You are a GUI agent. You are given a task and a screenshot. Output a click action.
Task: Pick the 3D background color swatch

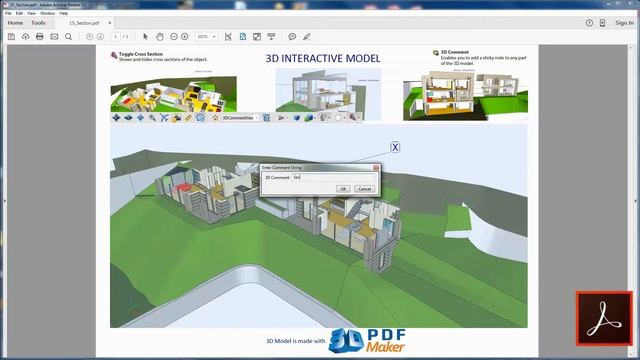tap(339, 118)
